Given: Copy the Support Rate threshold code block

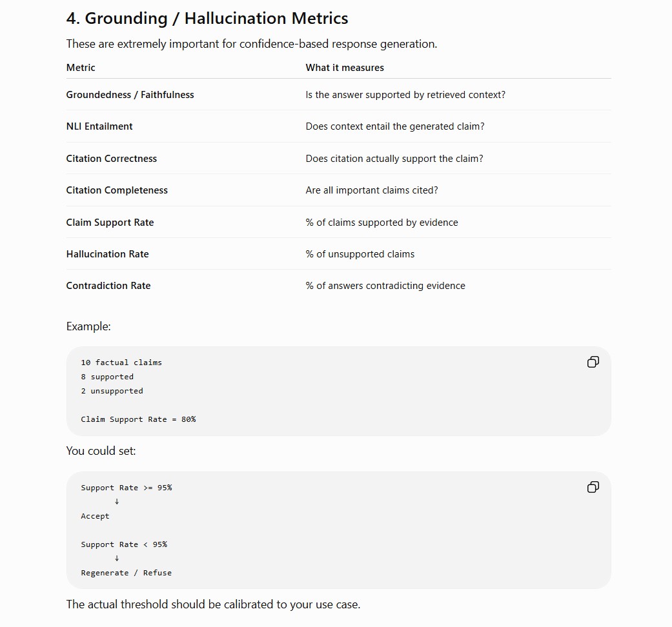Looking at the screenshot, I should coord(593,487).
